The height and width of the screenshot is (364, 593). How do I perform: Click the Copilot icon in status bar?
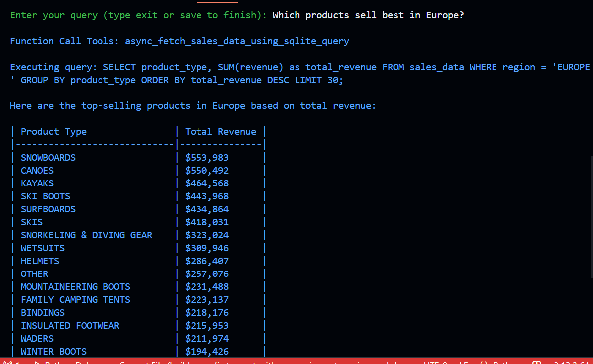point(537,362)
